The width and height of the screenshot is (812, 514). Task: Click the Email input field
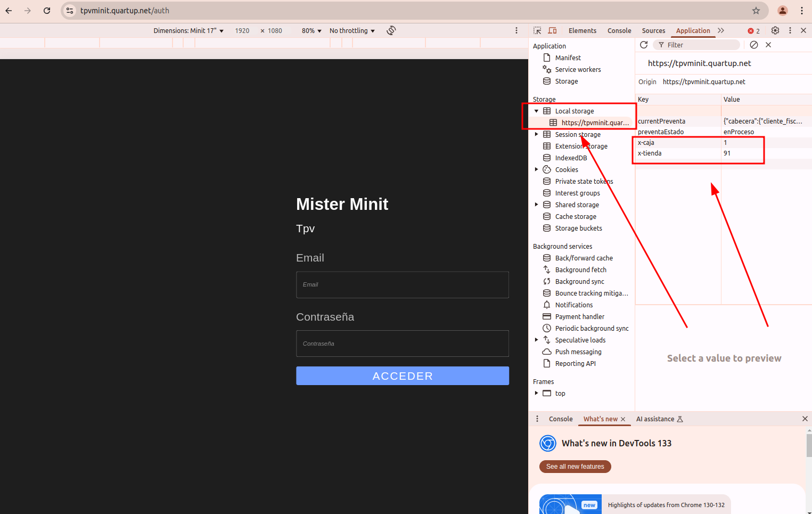pos(403,285)
